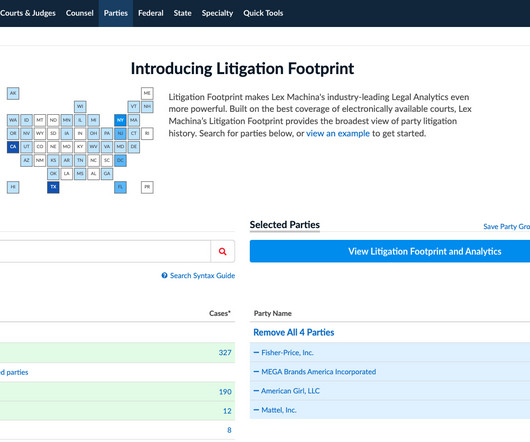Click the partially visible 'd parties' link
The image size is (530, 442).
[x=14, y=372]
